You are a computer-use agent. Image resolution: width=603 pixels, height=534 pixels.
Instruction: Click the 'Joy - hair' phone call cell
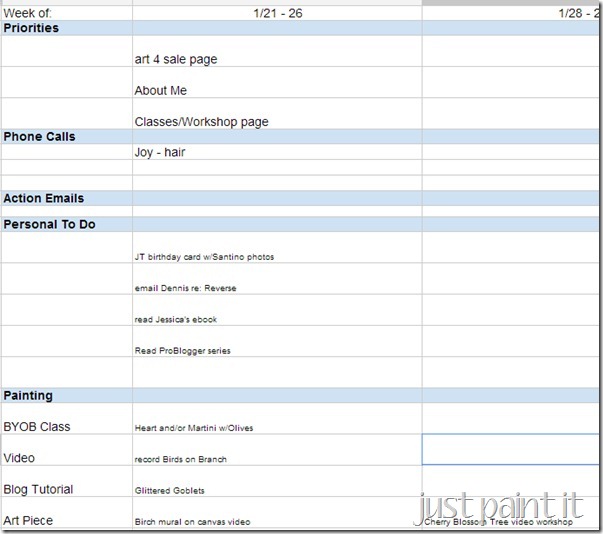(x=277, y=152)
